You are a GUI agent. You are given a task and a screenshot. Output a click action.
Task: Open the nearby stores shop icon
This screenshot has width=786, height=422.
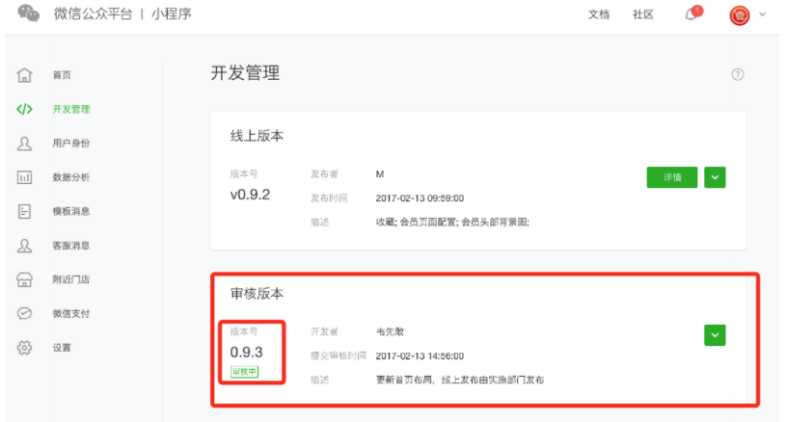tap(24, 279)
